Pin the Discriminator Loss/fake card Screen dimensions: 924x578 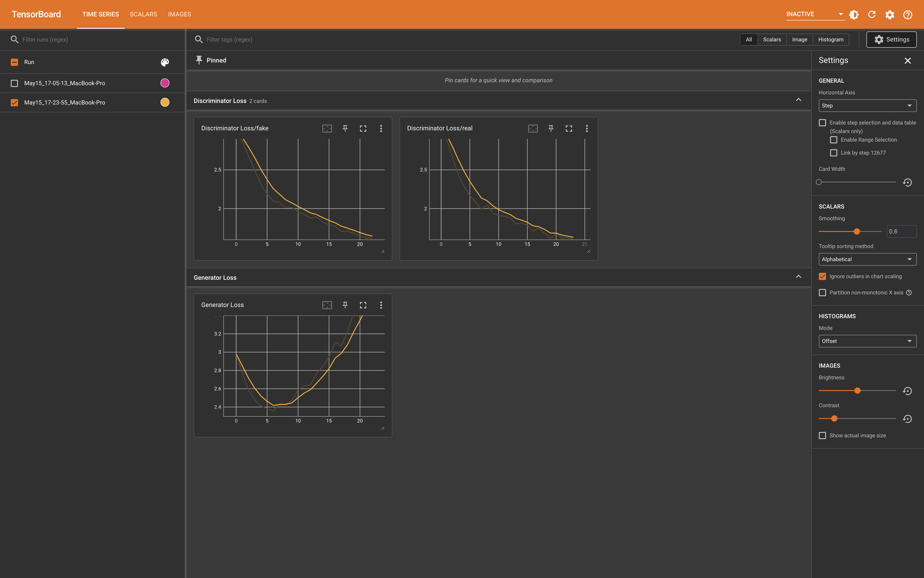click(x=345, y=129)
